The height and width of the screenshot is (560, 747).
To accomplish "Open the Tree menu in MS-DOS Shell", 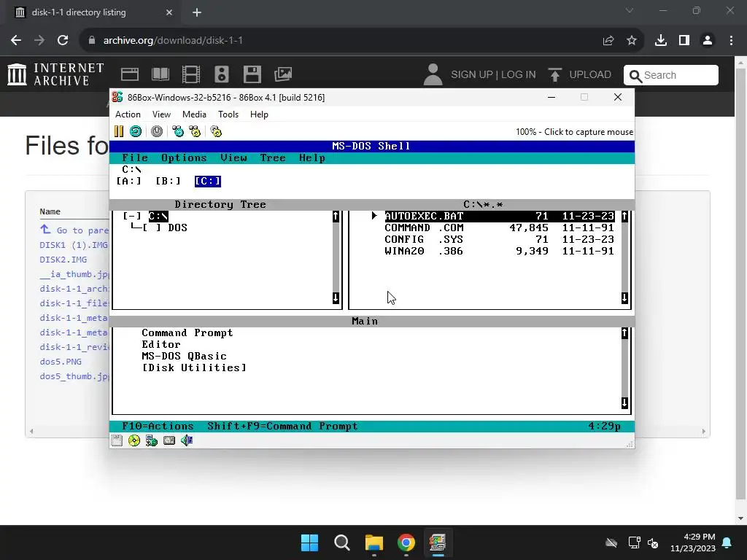I will point(273,157).
